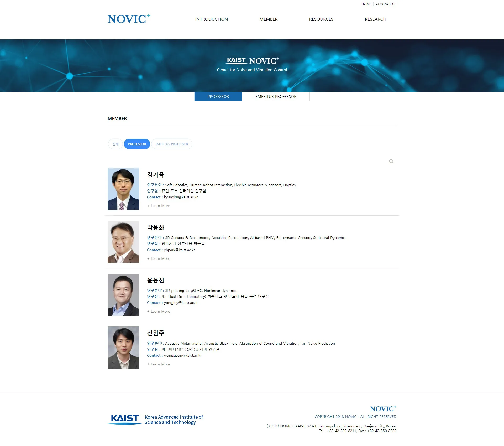Open CONTACT US link
504x446 pixels.
386,4
